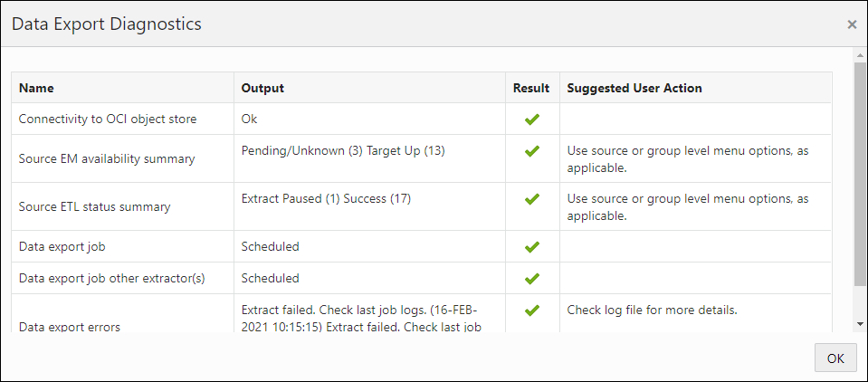Click the Source EM availability result checkmark
This screenshot has height=382, width=868.
[532, 150]
